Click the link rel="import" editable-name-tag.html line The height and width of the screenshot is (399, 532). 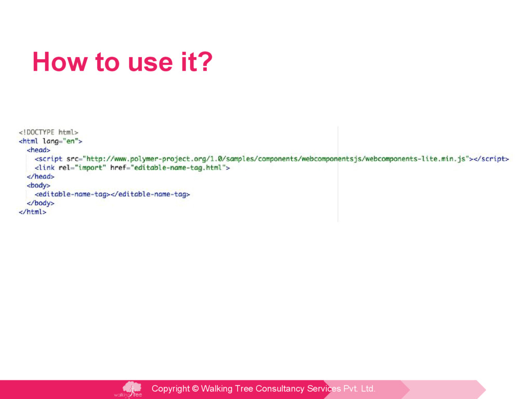132,168
